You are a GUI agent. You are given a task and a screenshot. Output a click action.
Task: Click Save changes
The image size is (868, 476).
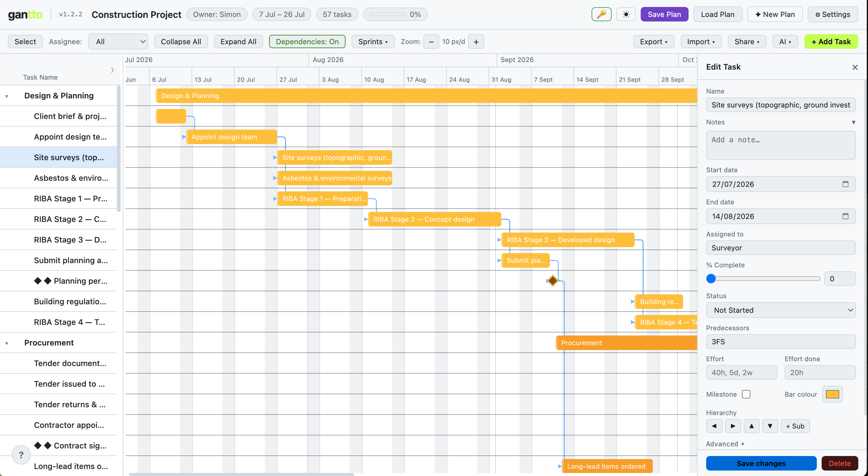pyautogui.click(x=761, y=463)
